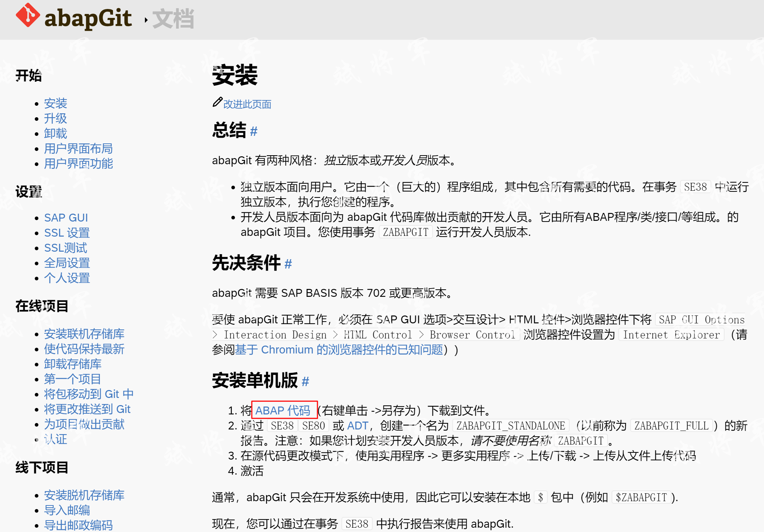Click the small arrow next to 文档
Viewport: 764px width, 532px height.
(146, 20)
